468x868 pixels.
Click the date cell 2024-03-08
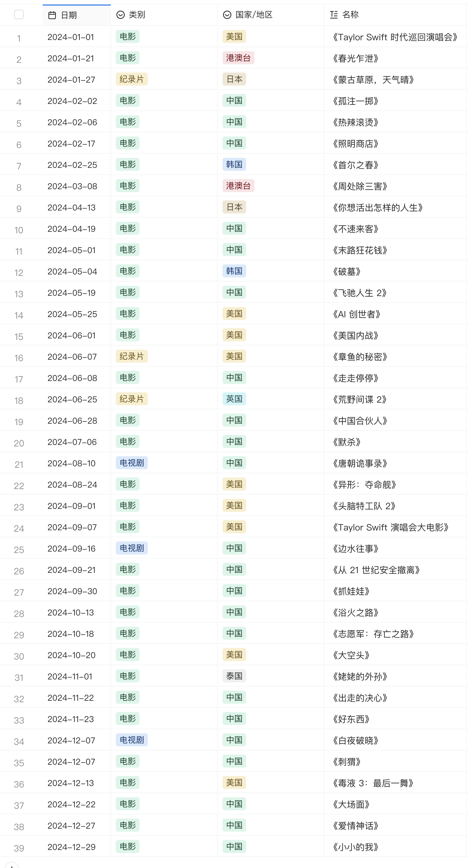72,186
